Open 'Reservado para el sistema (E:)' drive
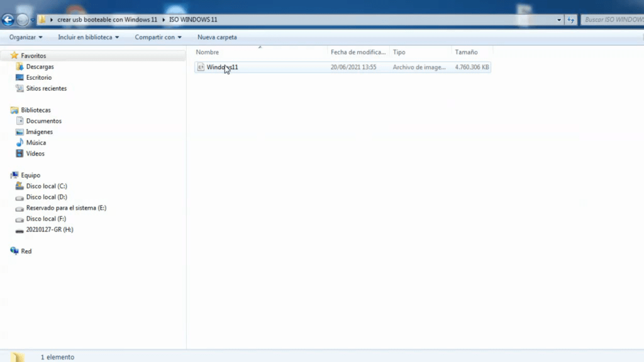 point(66,207)
